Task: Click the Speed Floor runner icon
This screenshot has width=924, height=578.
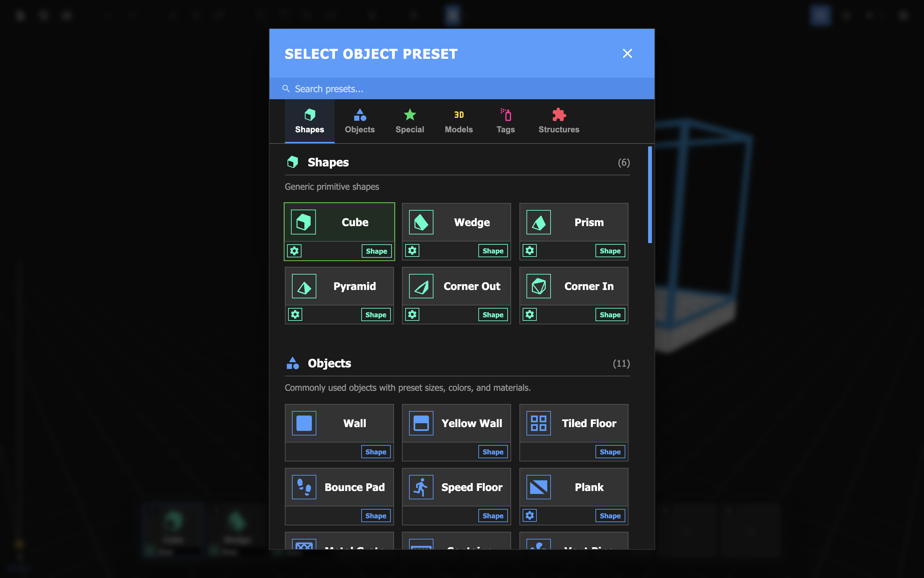Action: [x=421, y=487]
